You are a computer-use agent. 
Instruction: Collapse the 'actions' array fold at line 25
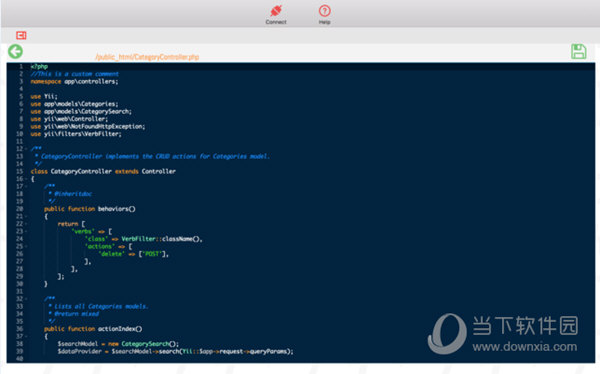pos(26,246)
